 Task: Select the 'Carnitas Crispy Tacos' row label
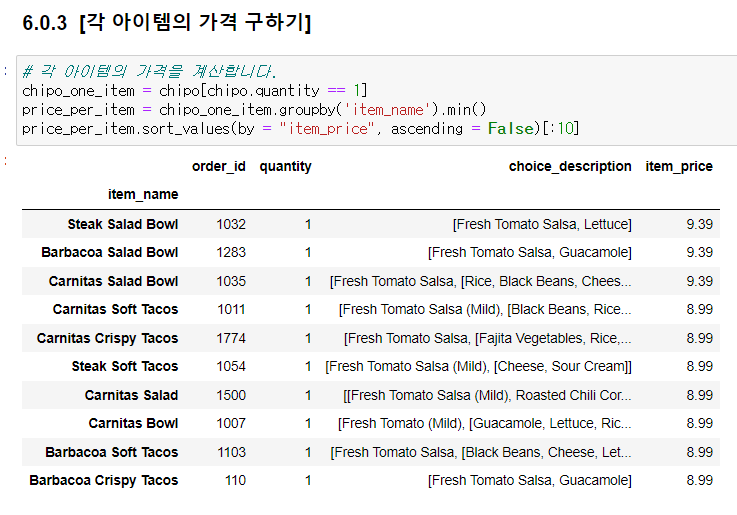point(107,338)
